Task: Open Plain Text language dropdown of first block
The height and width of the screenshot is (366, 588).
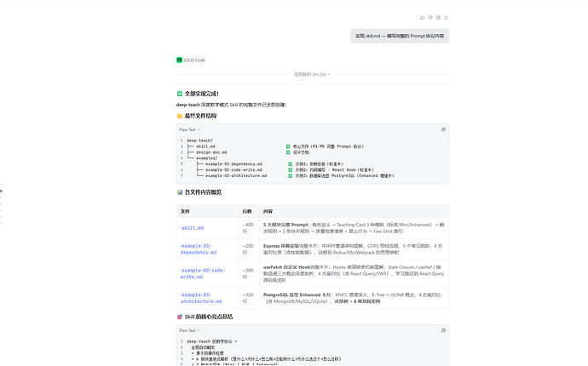Action: tap(189, 129)
